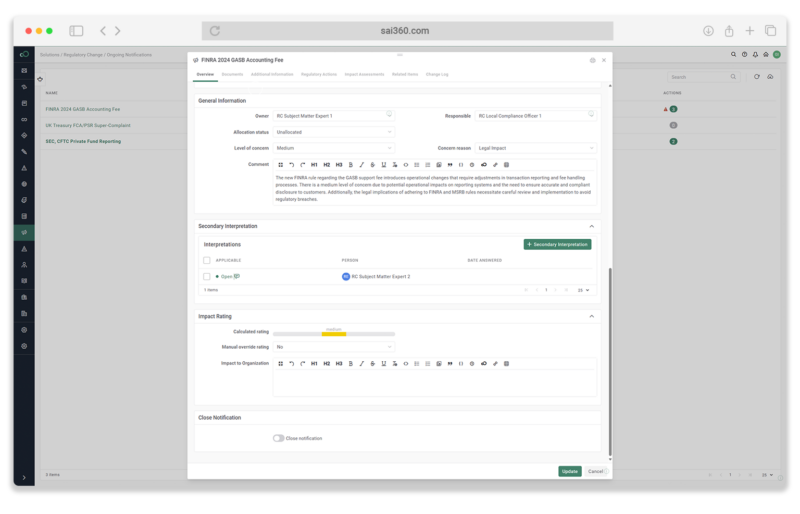Viewport: 800px width, 514px height.
Task: Open the Manual override rating dropdown
Action: (334, 347)
